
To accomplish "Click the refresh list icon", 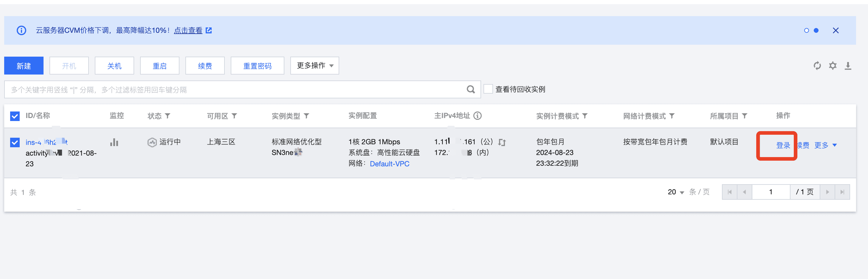I will pyautogui.click(x=817, y=66).
